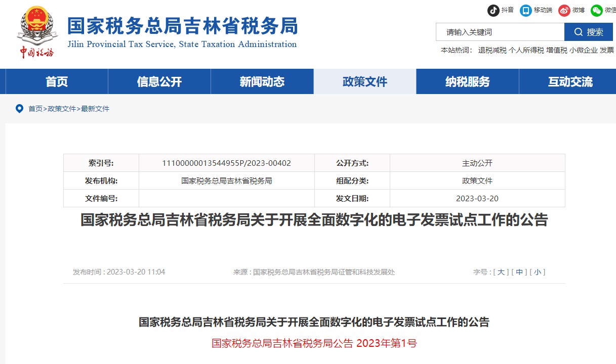Open the mobile client (移动端) icon

pos(526,10)
